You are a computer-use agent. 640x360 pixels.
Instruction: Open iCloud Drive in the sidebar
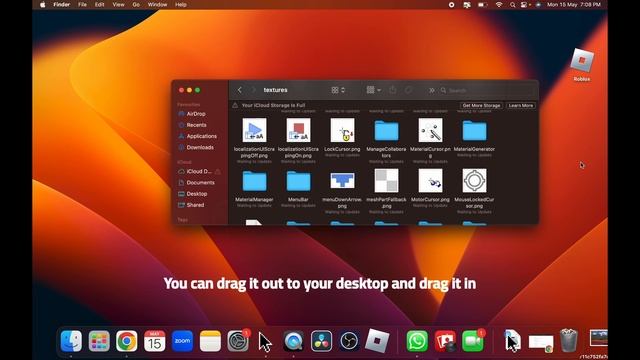click(199, 171)
